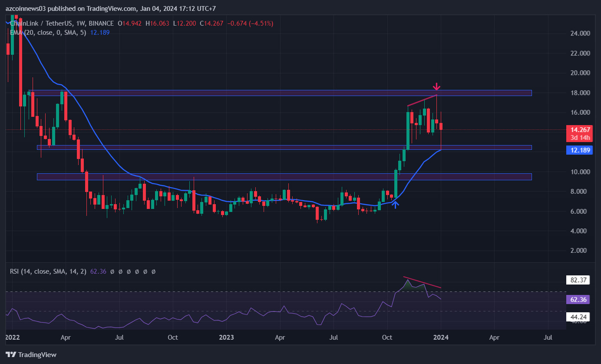Image resolution: width=601 pixels, height=364 pixels.
Task: Click the 2024 label on time axis
Action: [441, 337]
